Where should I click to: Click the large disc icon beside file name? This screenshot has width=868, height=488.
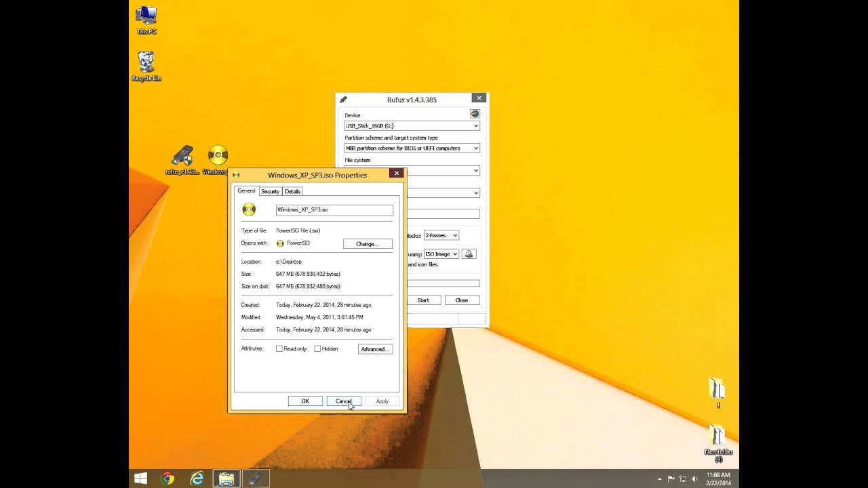[x=249, y=209]
